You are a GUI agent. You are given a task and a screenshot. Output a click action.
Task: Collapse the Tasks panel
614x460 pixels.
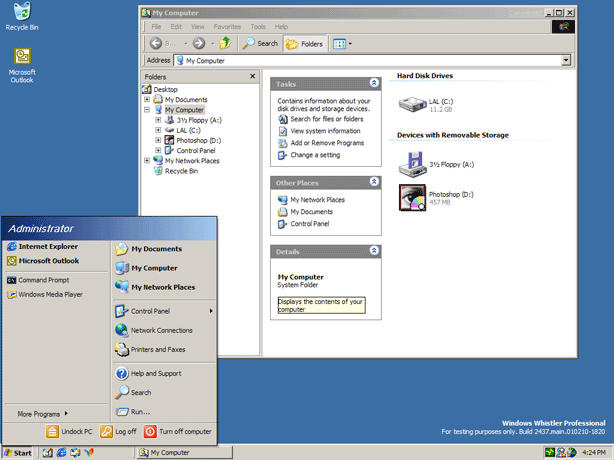tap(374, 83)
